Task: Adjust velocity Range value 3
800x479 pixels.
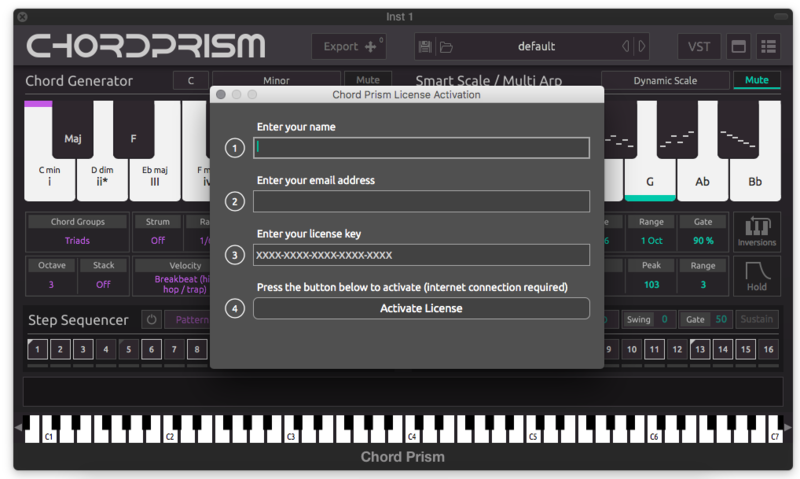Action: coord(703,284)
